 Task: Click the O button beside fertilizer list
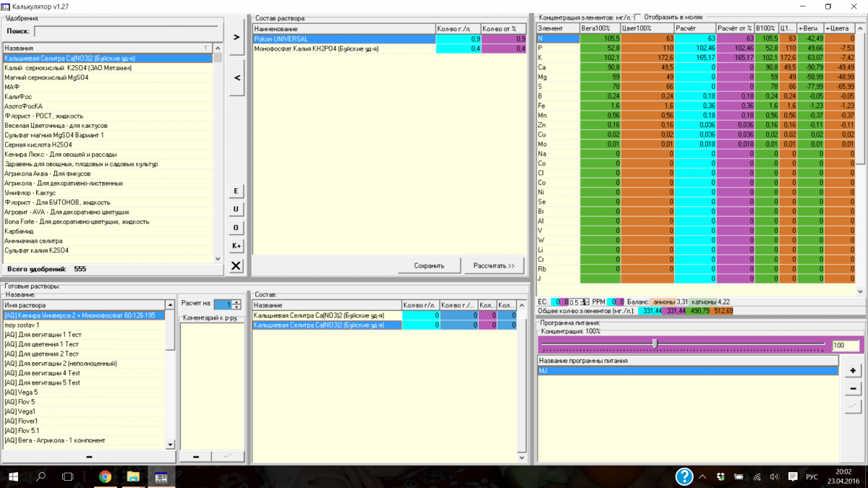pos(236,228)
